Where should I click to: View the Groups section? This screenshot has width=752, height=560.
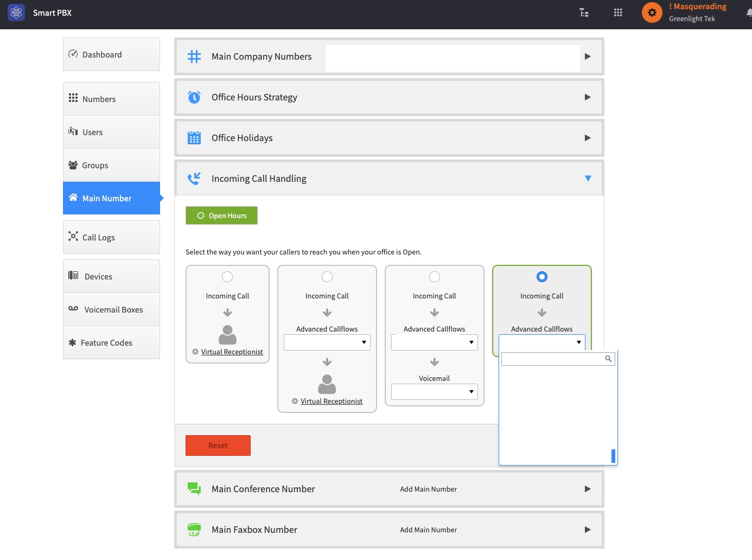(x=96, y=165)
